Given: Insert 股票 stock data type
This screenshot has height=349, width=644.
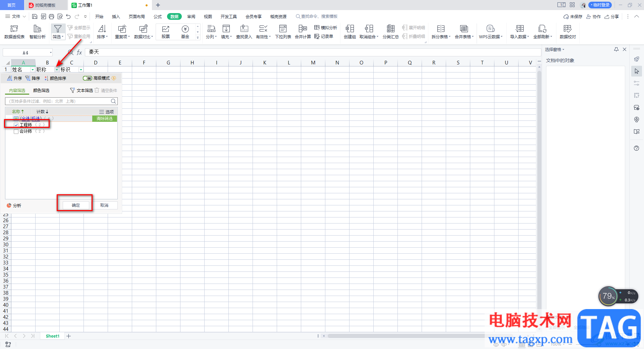Looking at the screenshot, I should point(166,32).
